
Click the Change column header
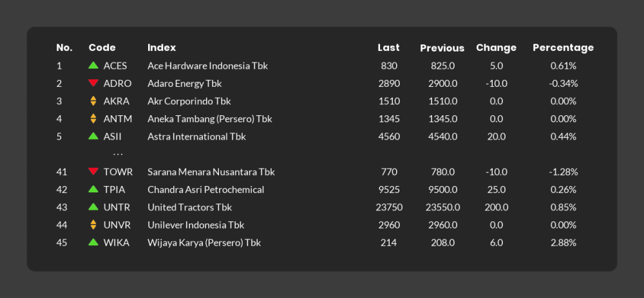496,48
